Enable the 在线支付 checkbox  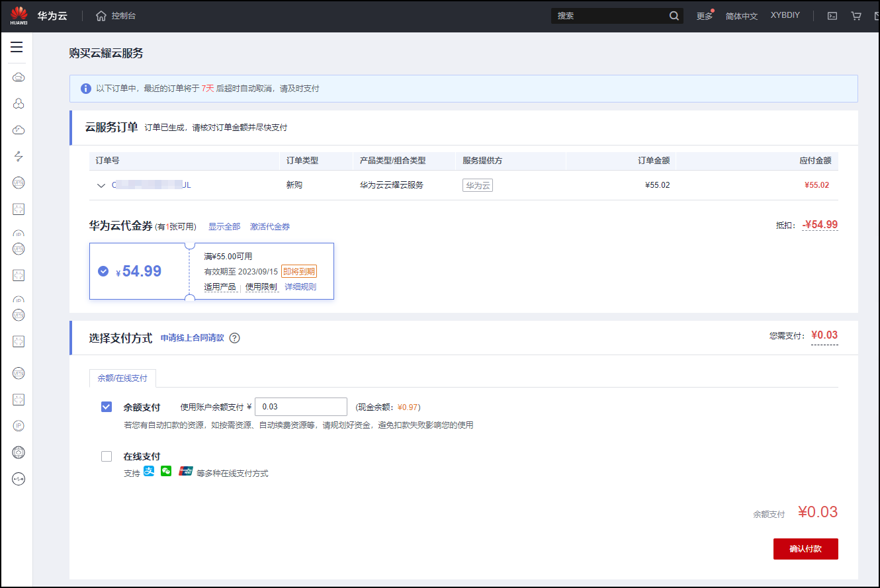pyautogui.click(x=107, y=456)
